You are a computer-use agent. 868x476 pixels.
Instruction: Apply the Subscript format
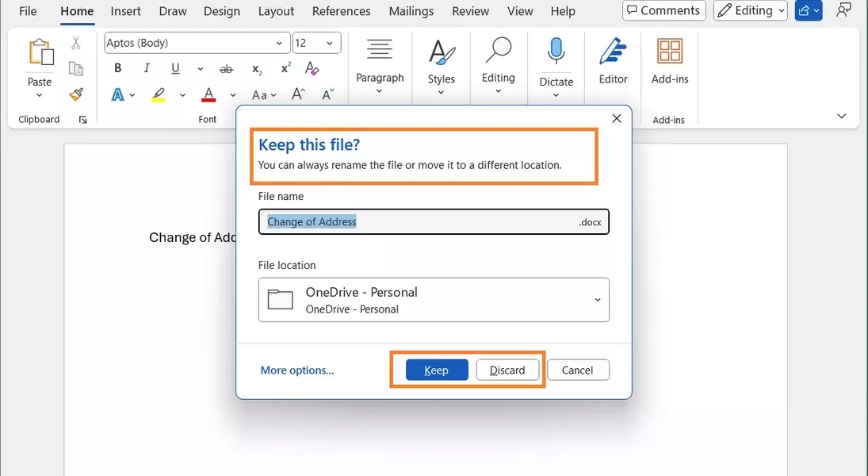pyautogui.click(x=257, y=69)
